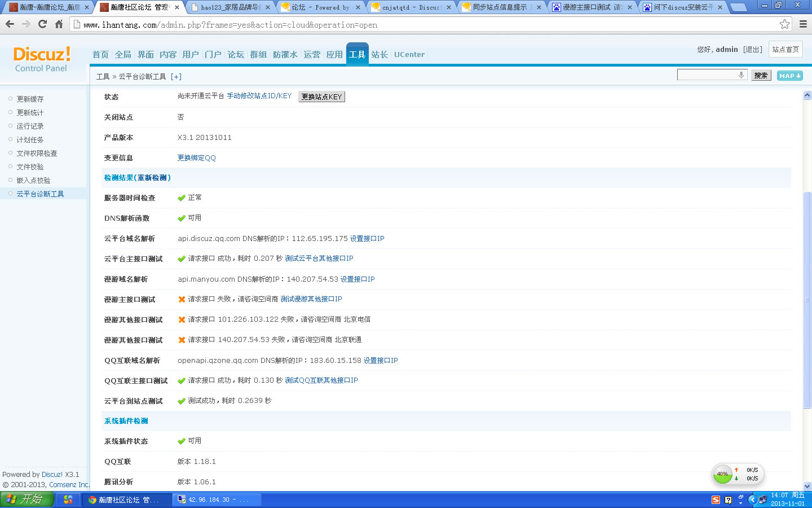The height and width of the screenshot is (508, 812).
Task: Click the [+] beside breadcrumb
Action: [176, 77]
